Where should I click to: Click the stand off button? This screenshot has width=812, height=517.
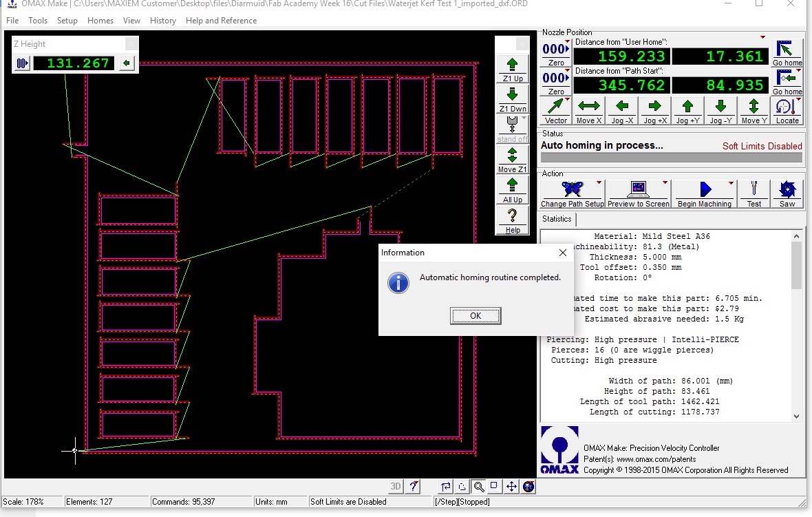point(512,129)
